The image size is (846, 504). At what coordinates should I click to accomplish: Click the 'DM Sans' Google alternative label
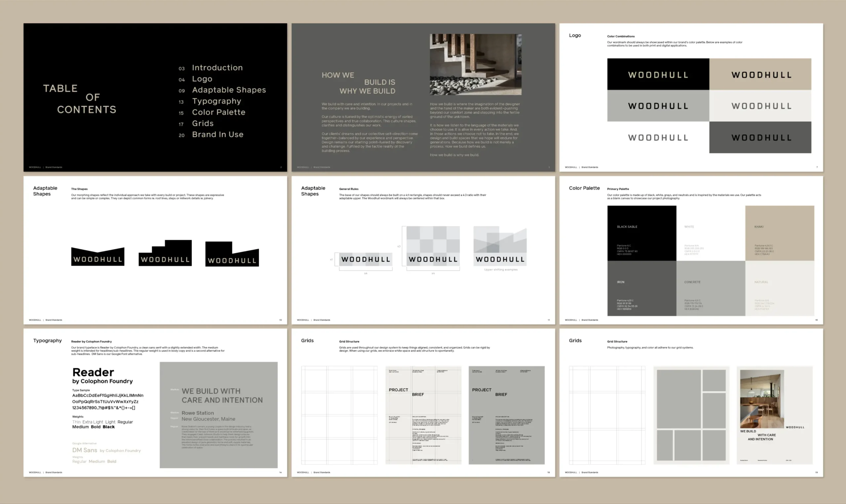85,450
